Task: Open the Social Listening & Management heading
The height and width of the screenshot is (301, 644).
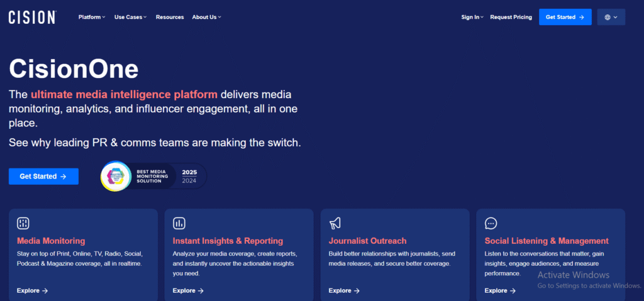Action: [x=546, y=241]
